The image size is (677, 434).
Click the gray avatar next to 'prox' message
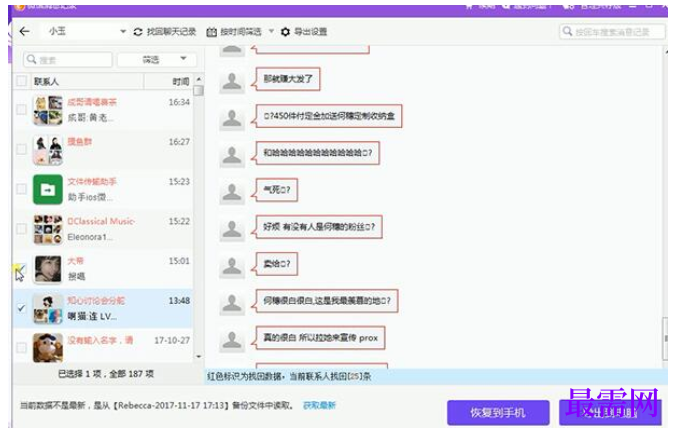click(232, 339)
